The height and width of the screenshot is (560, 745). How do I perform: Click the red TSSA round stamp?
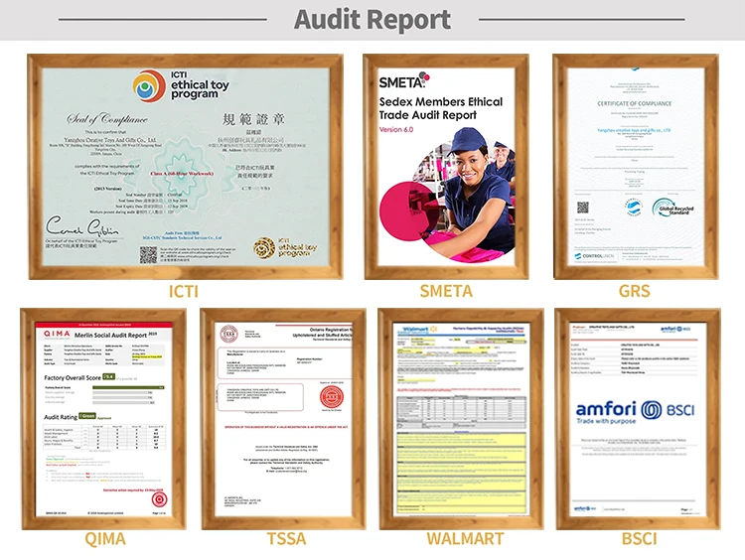click(x=332, y=397)
